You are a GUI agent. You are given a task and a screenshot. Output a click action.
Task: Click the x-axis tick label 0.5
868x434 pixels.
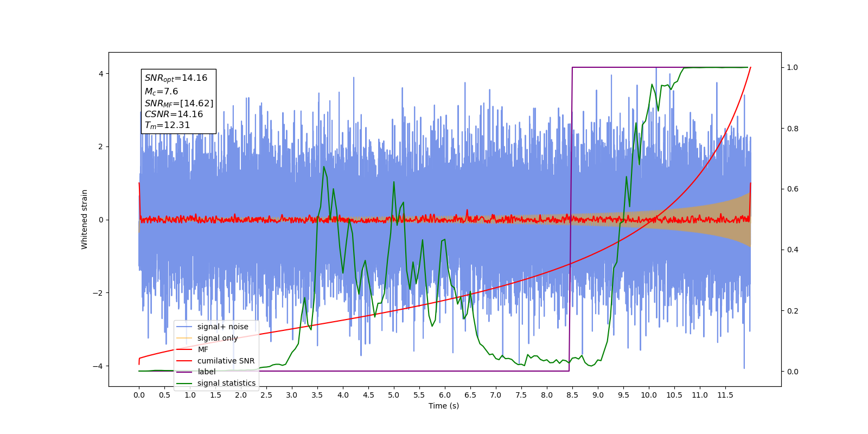pos(164,395)
